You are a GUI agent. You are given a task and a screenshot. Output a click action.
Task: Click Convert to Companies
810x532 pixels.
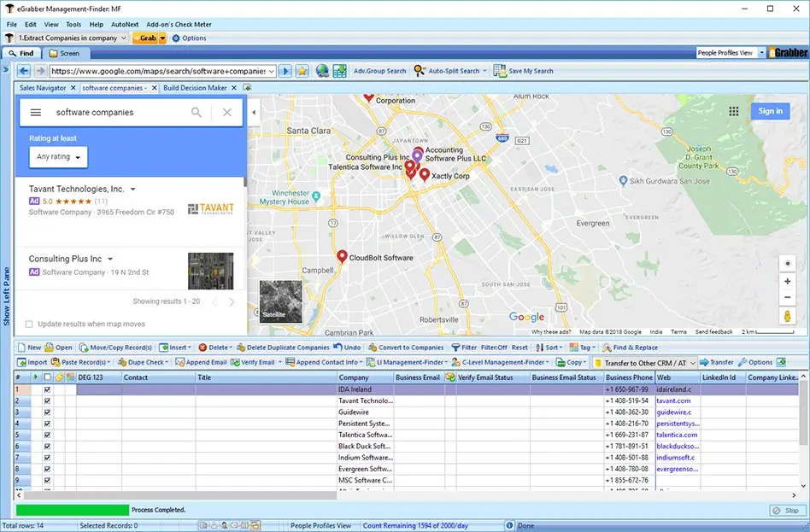pyautogui.click(x=406, y=348)
